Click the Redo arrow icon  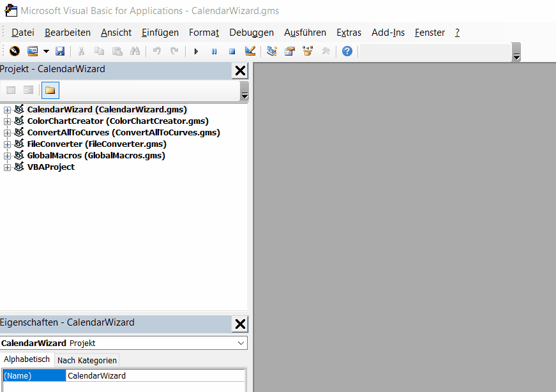174,51
